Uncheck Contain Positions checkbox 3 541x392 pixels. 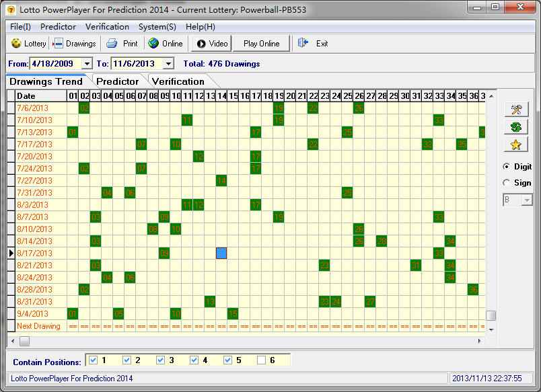tap(160, 360)
